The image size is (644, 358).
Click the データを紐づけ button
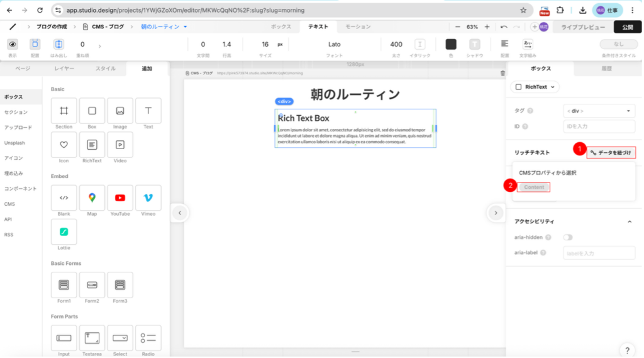[611, 152]
